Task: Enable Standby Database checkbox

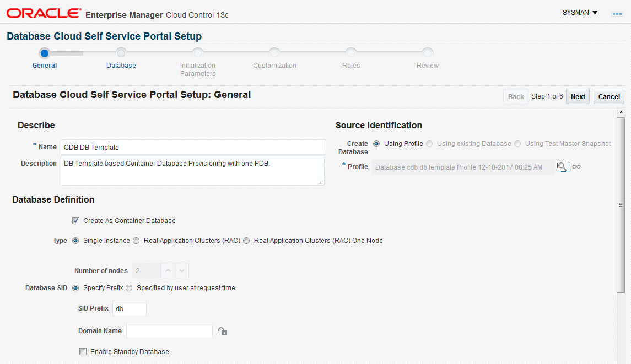Action: 83,352
